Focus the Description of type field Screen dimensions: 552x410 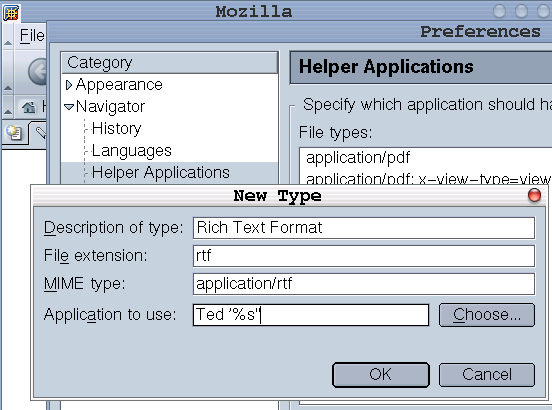tap(364, 228)
